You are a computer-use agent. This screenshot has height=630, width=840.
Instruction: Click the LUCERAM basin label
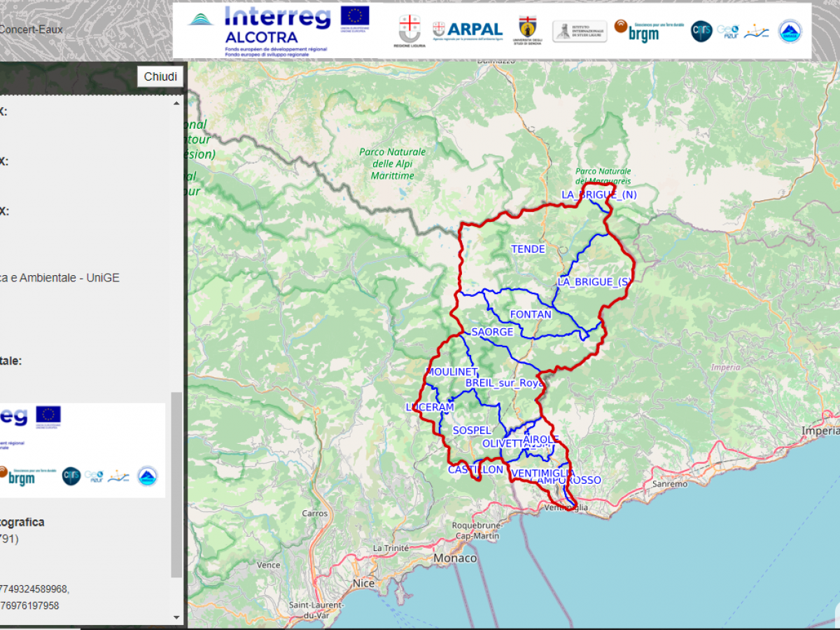pyautogui.click(x=430, y=407)
